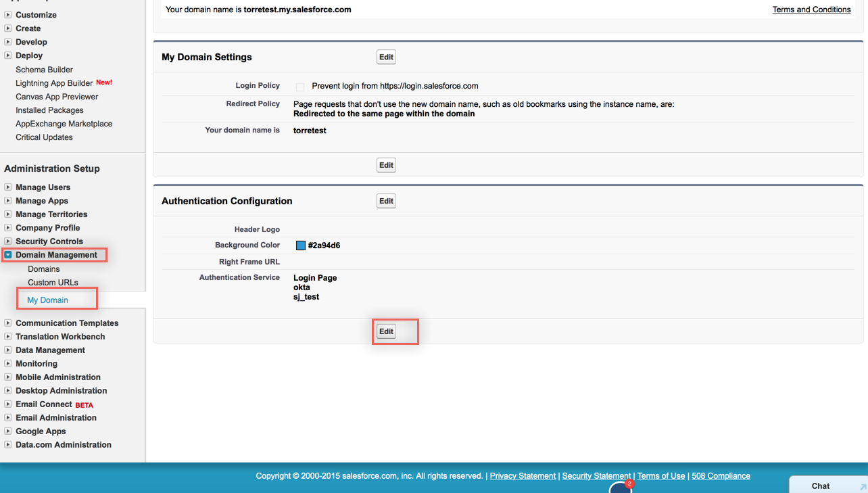Image resolution: width=868 pixels, height=493 pixels.
Task: Click Edit next to My Domain Settings
Action: (x=386, y=57)
